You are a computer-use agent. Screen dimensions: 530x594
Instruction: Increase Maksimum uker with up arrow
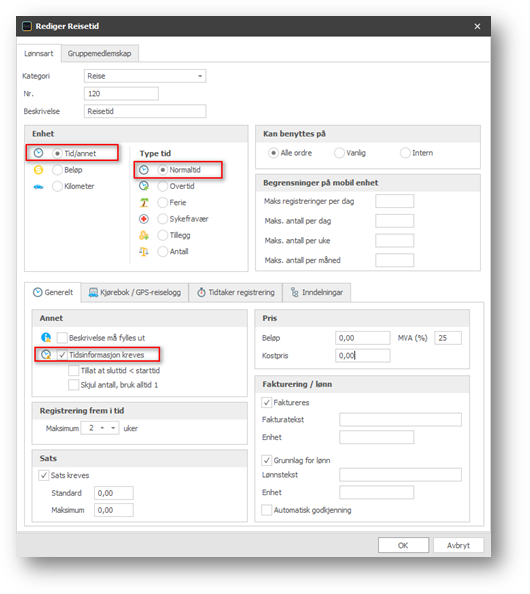click(102, 428)
